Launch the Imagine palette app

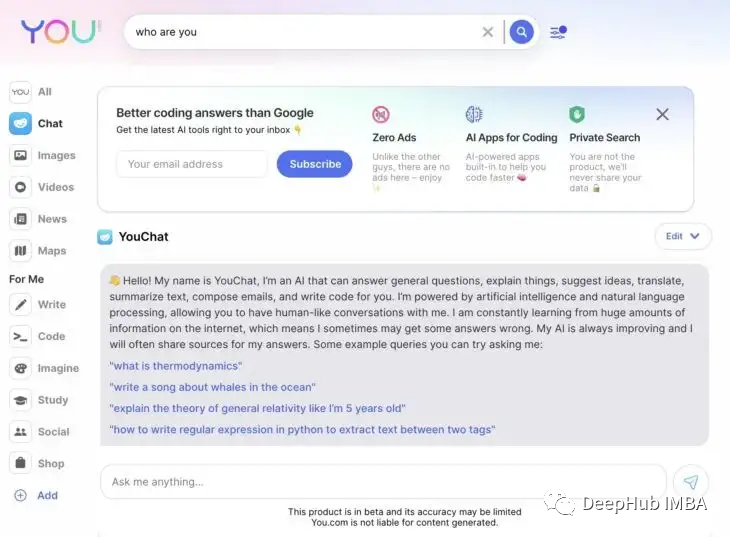click(44, 368)
